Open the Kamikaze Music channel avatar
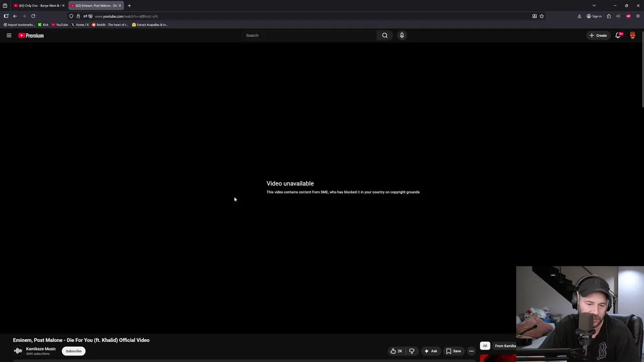 click(18, 351)
